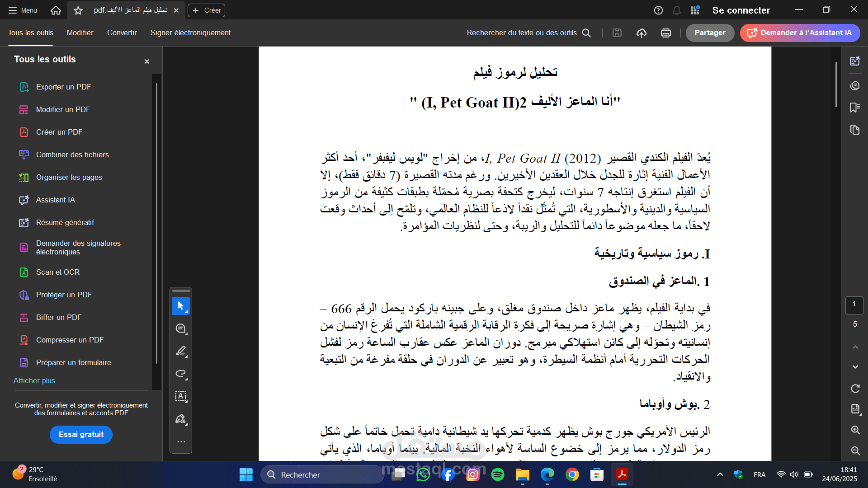
Task: Choose the add comment tool
Action: [181, 328]
